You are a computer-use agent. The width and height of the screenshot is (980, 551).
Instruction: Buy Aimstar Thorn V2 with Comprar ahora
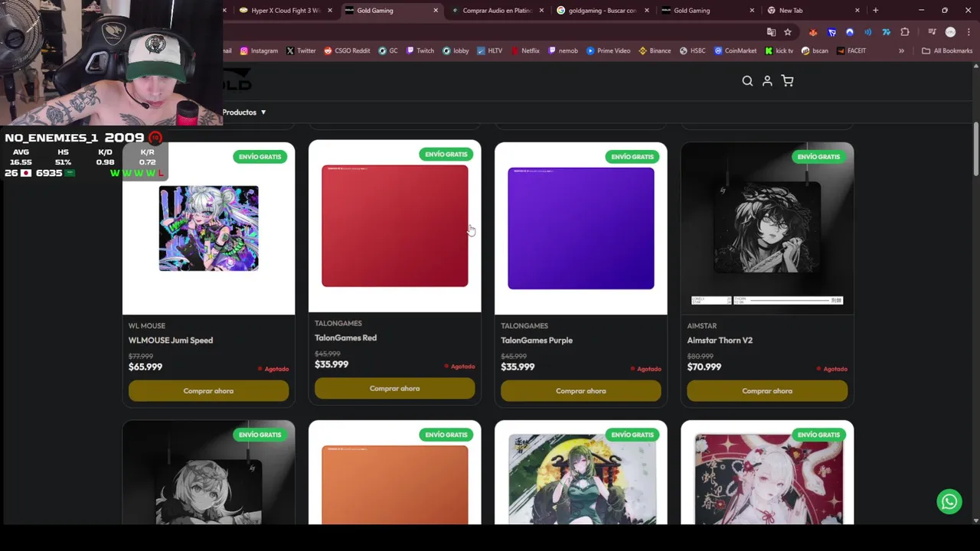click(x=767, y=391)
